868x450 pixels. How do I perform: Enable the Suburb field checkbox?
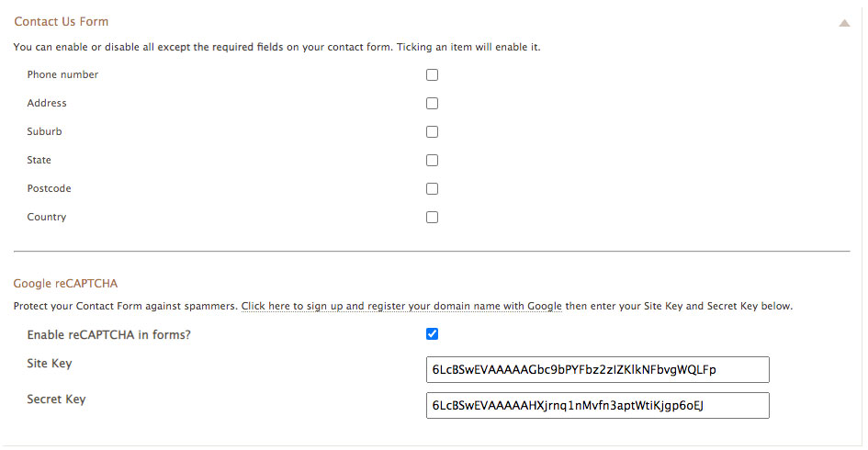(x=432, y=131)
